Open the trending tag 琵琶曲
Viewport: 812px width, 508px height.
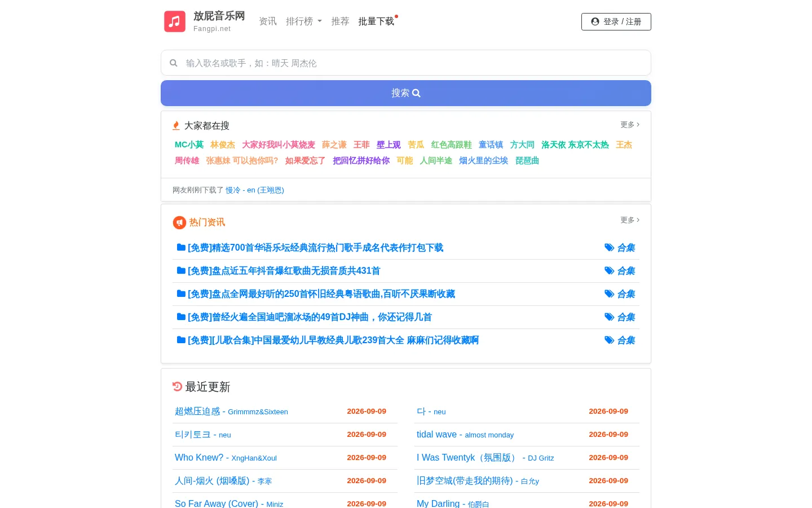(x=527, y=161)
